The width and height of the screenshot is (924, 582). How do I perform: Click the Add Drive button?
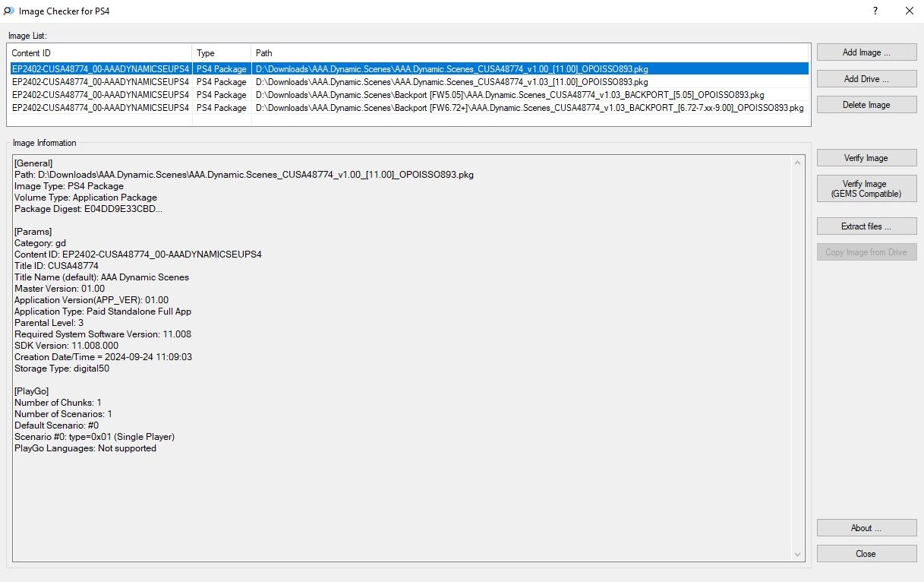[866, 79]
